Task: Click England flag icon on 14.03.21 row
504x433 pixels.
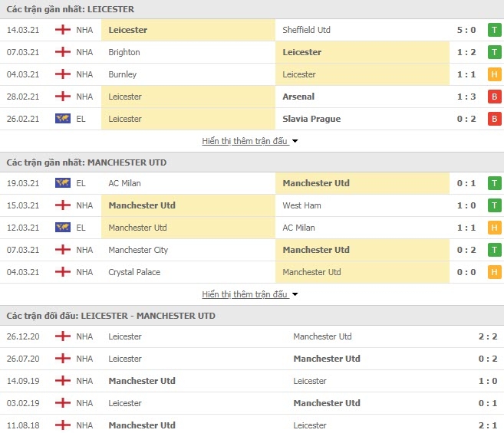Action: pos(63,30)
